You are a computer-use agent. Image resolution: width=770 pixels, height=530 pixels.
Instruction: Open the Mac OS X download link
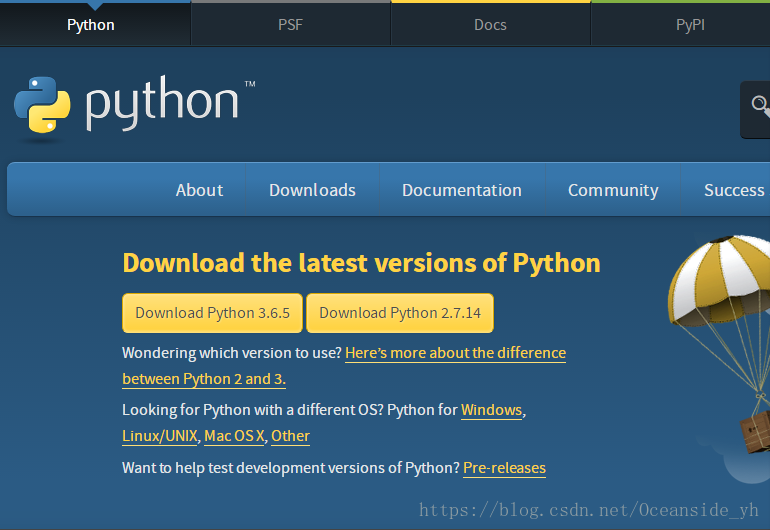(x=234, y=436)
